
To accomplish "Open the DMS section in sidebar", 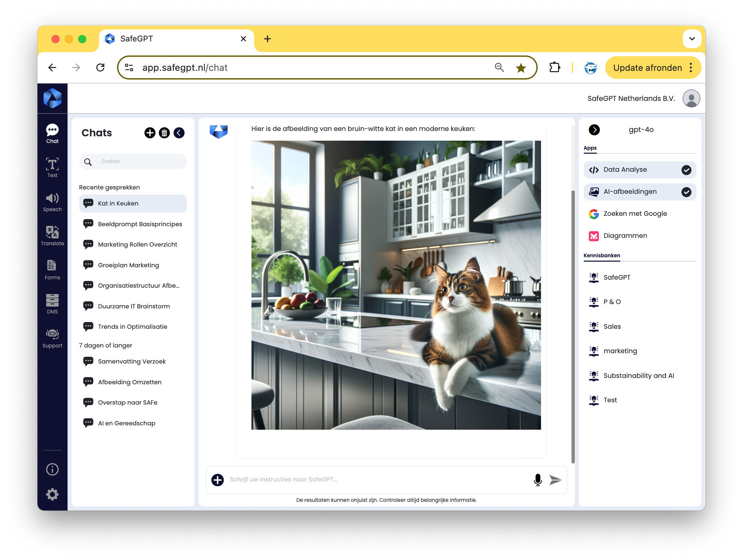I will coord(52,304).
